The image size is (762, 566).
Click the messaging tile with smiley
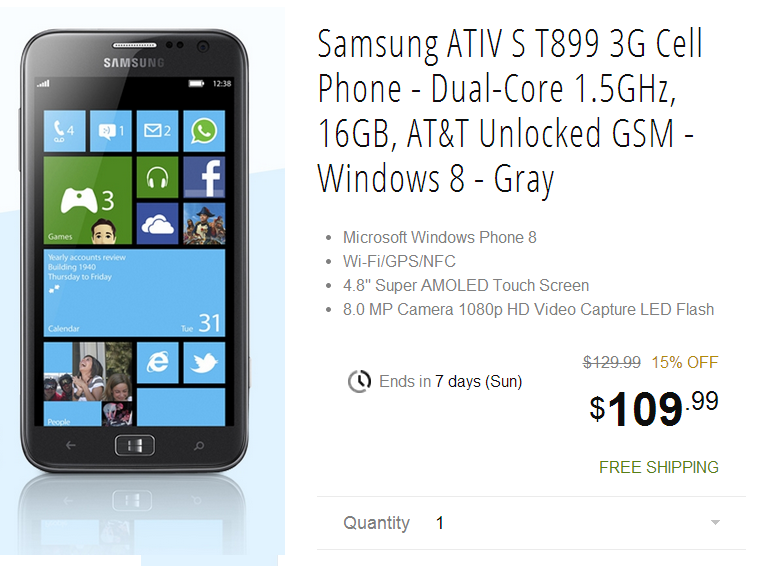pyautogui.click(x=111, y=131)
